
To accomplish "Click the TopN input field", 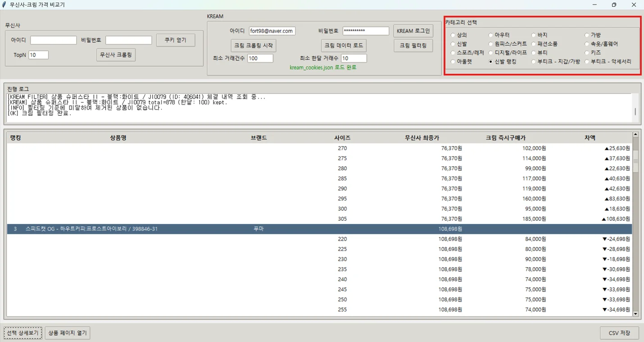I will [x=38, y=55].
